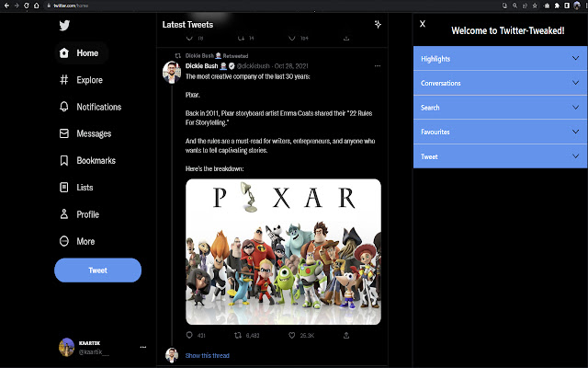The image size is (588, 368).
Task: Click the Notifications bell icon
Action: point(64,107)
